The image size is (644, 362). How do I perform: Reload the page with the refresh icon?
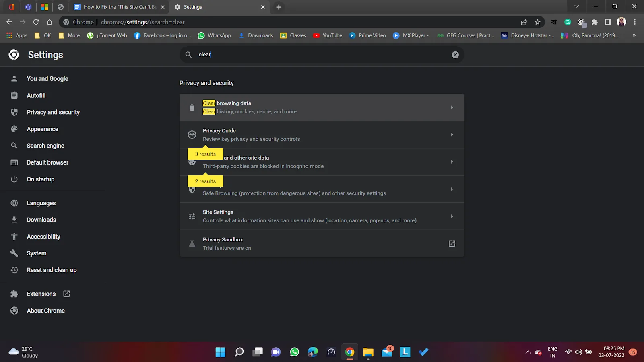[x=36, y=22]
